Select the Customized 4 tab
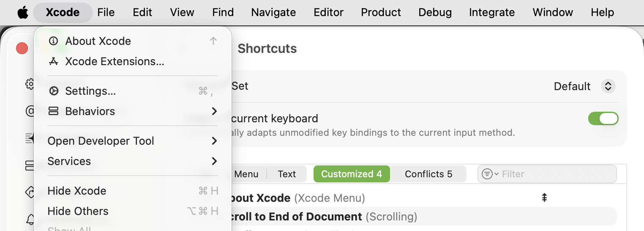644x231 pixels. pos(351,174)
